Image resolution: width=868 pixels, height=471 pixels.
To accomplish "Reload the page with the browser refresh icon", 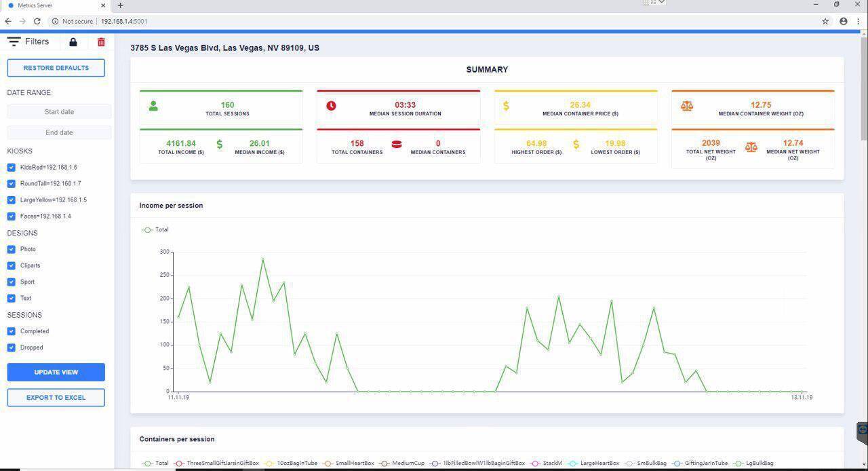I will tap(37, 21).
